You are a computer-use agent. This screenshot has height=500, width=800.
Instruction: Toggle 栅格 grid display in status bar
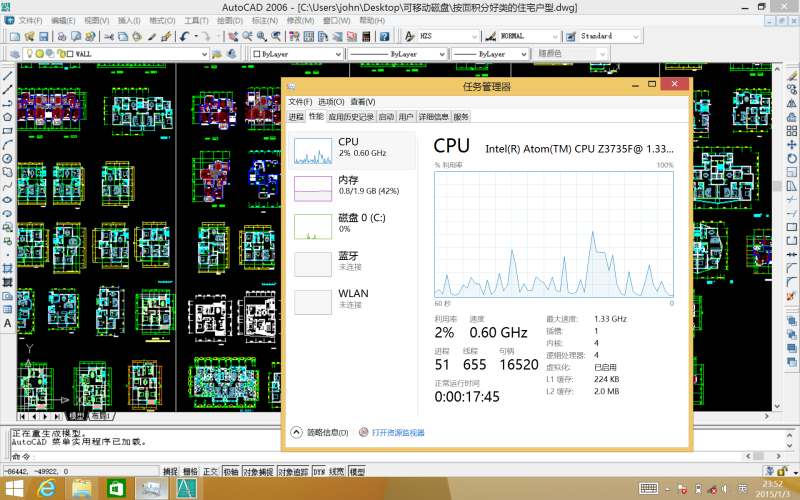190,471
